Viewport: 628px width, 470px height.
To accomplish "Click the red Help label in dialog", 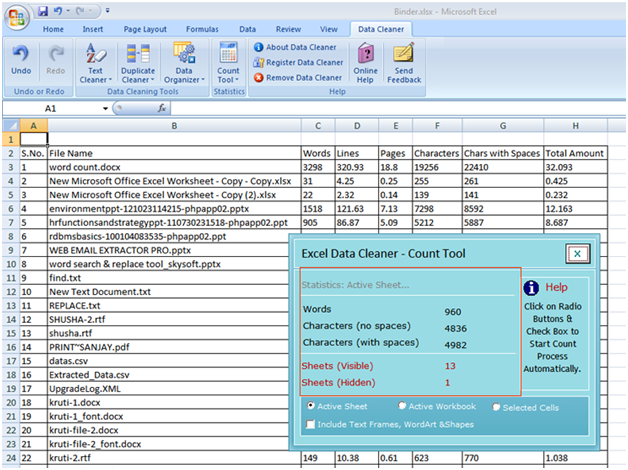I will click(556, 287).
